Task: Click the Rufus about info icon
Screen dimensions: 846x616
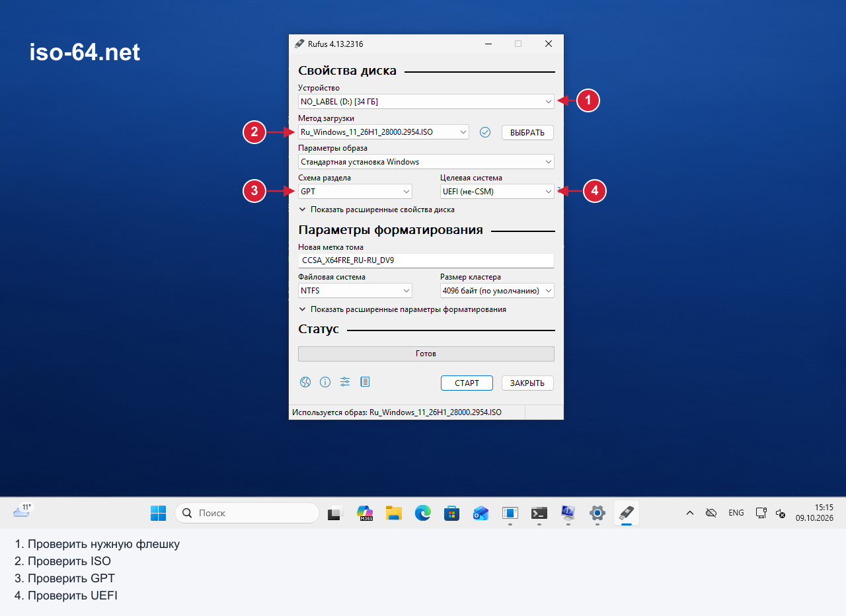Action: tap(325, 382)
